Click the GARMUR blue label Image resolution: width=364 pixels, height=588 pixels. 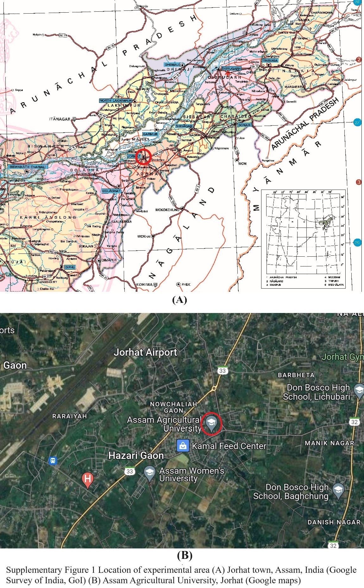(x=150, y=134)
